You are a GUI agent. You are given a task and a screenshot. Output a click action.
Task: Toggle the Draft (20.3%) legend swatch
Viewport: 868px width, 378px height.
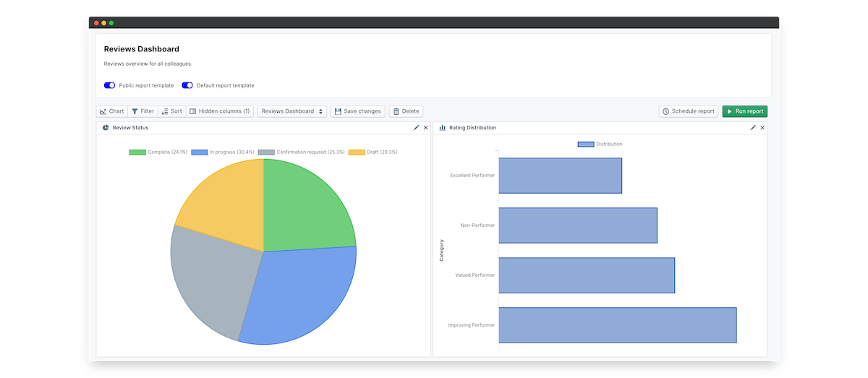point(357,153)
